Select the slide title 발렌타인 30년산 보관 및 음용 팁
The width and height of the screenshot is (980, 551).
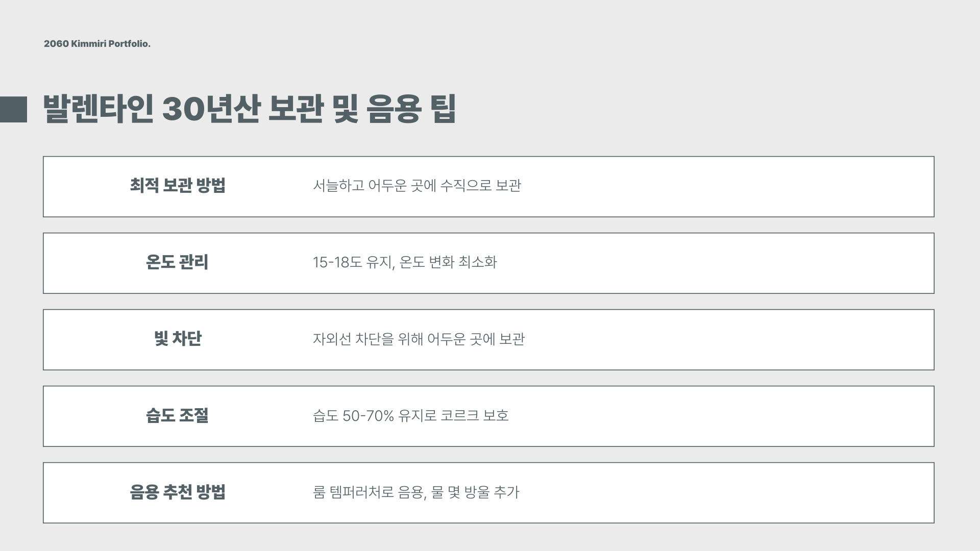point(250,109)
